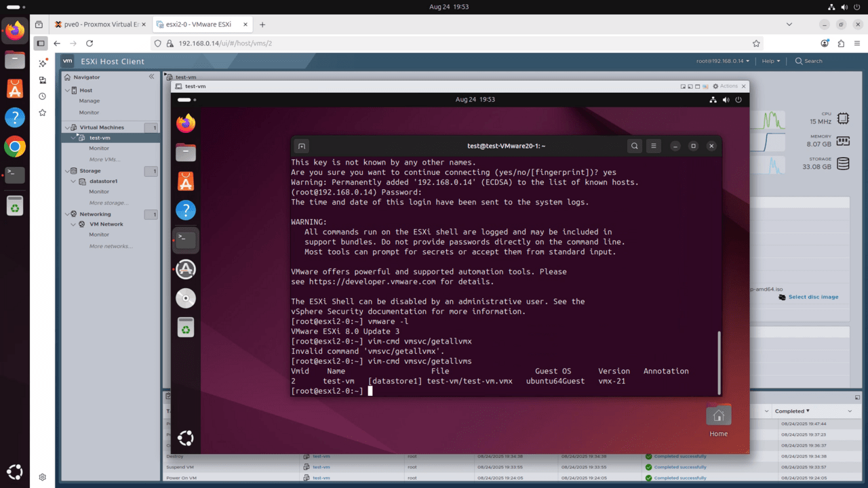Collapse Host tree node
This screenshot has width=868, height=488.
point(67,90)
